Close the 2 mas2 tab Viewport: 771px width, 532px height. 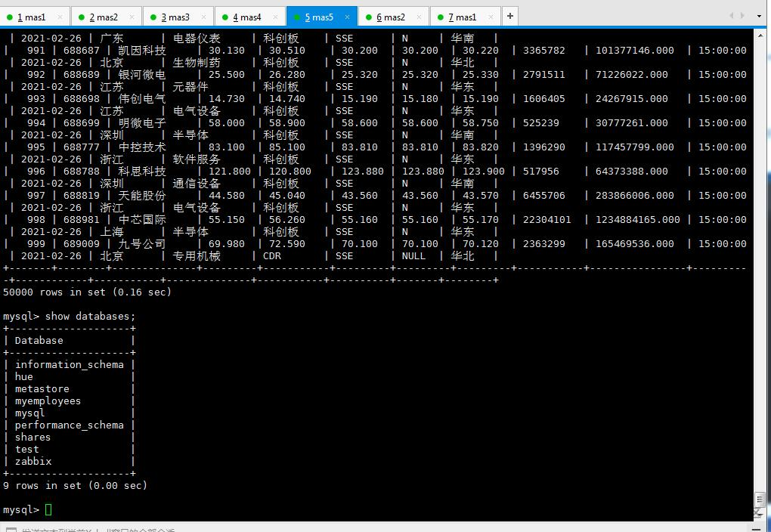click(x=132, y=17)
